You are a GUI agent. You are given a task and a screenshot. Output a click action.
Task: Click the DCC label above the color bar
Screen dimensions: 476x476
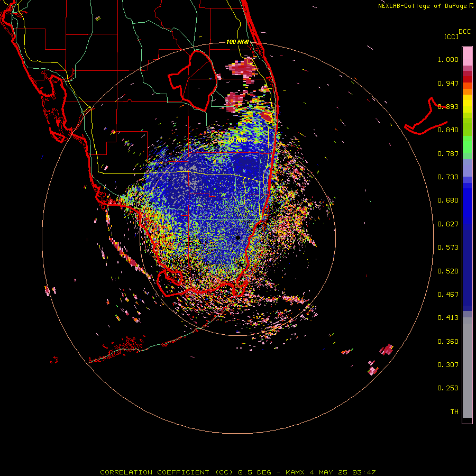(x=464, y=32)
